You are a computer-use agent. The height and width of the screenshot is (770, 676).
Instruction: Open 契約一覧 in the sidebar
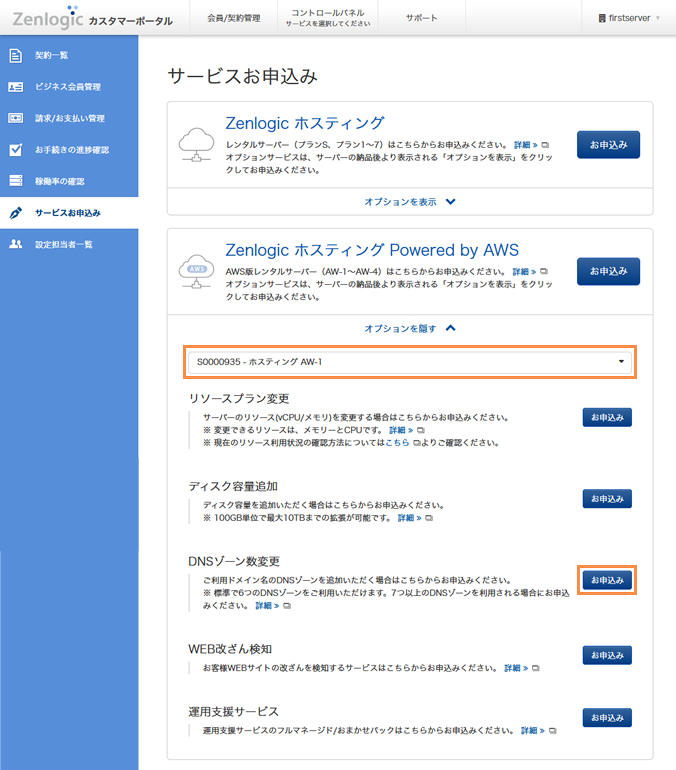pos(69,55)
